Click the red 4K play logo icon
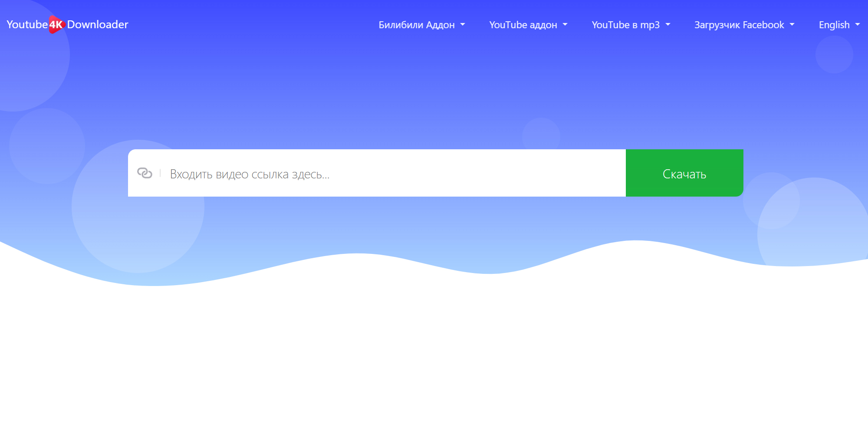This screenshot has height=434, width=868. pyautogui.click(x=56, y=25)
